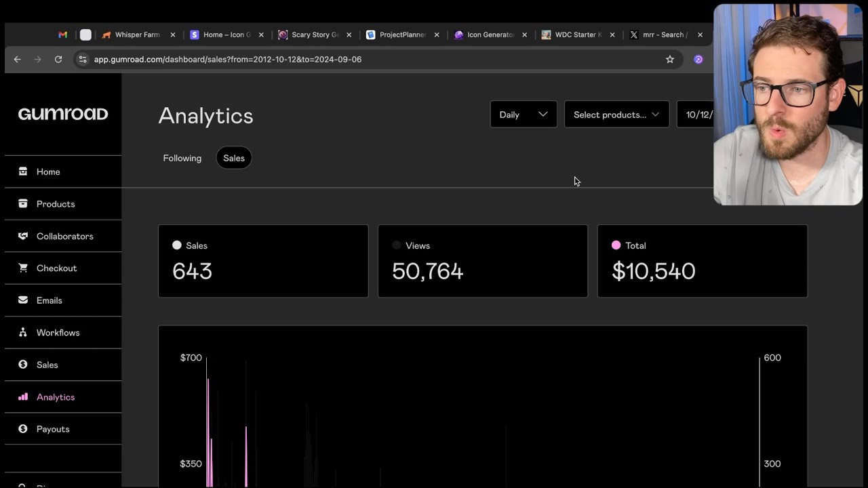
Task: Close the WDC Starter tab
Action: pyautogui.click(x=612, y=35)
